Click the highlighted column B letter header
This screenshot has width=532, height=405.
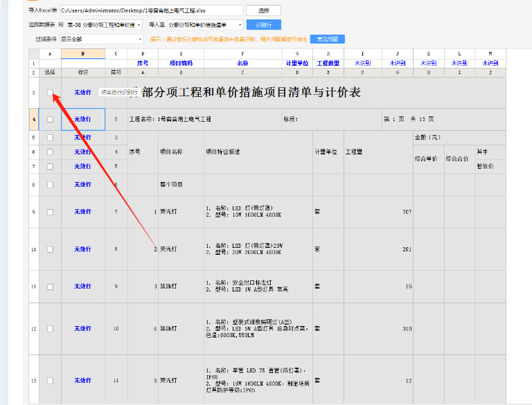pyautogui.click(x=83, y=53)
